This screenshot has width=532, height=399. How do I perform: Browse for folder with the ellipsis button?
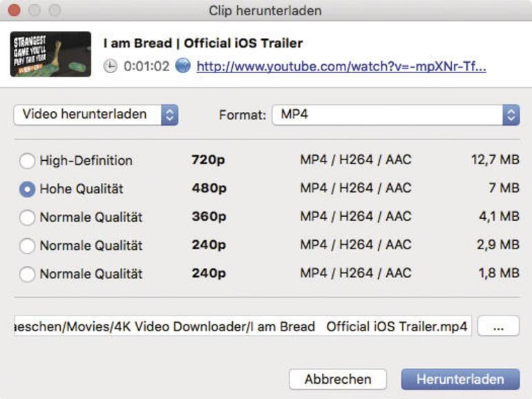pos(497,327)
